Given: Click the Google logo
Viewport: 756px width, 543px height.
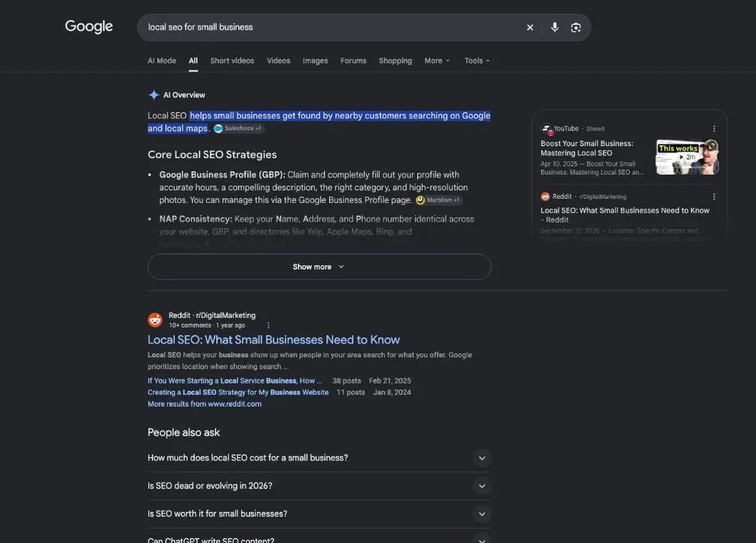Looking at the screenshot, I should coord(89,26).
